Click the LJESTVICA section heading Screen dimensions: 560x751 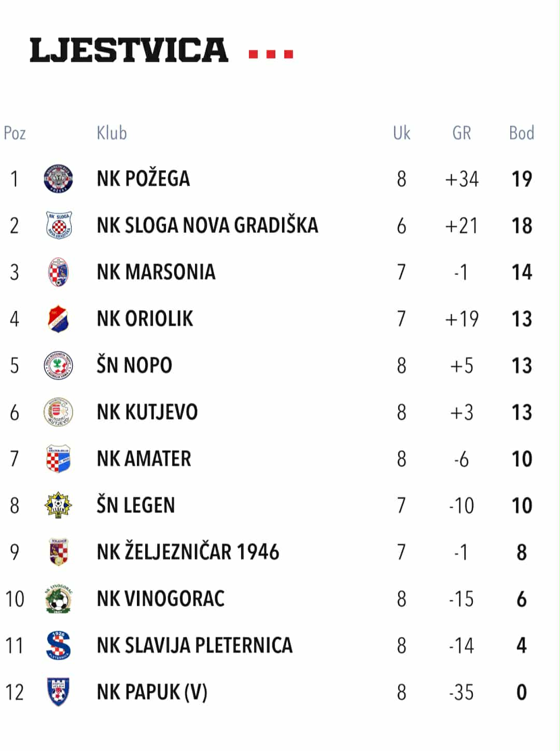point(129,51)
